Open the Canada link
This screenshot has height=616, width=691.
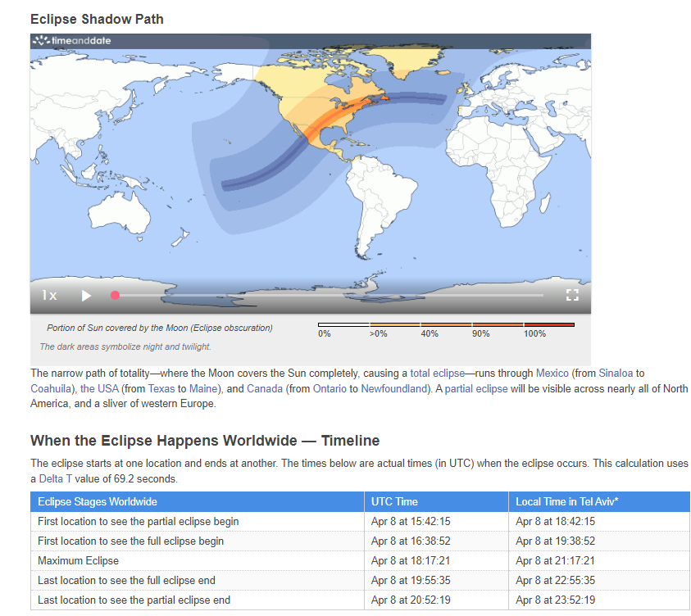[x=265, y=389]
